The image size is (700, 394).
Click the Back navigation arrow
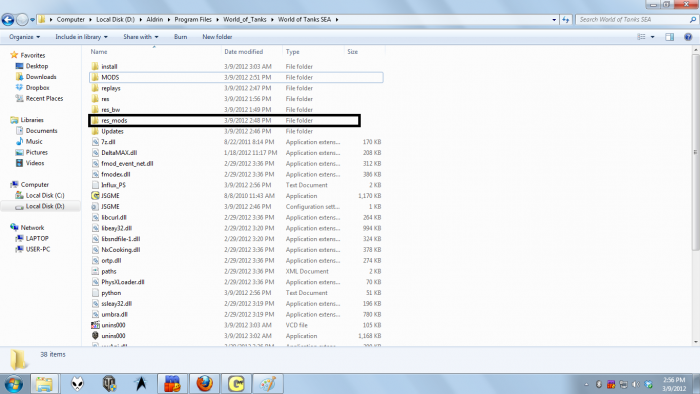click(x=8, y=20)
